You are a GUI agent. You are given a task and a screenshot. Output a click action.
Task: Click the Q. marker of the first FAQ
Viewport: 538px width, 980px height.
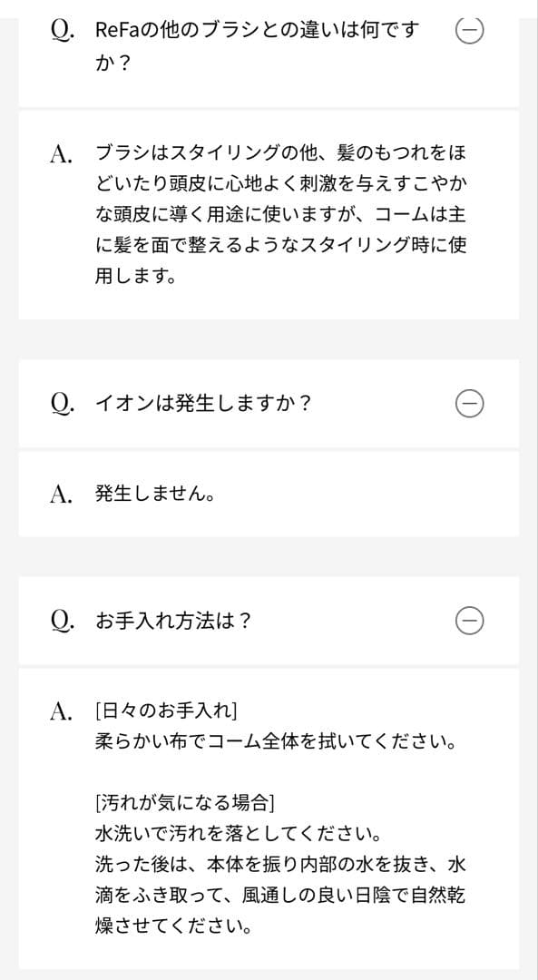(58, 29)
